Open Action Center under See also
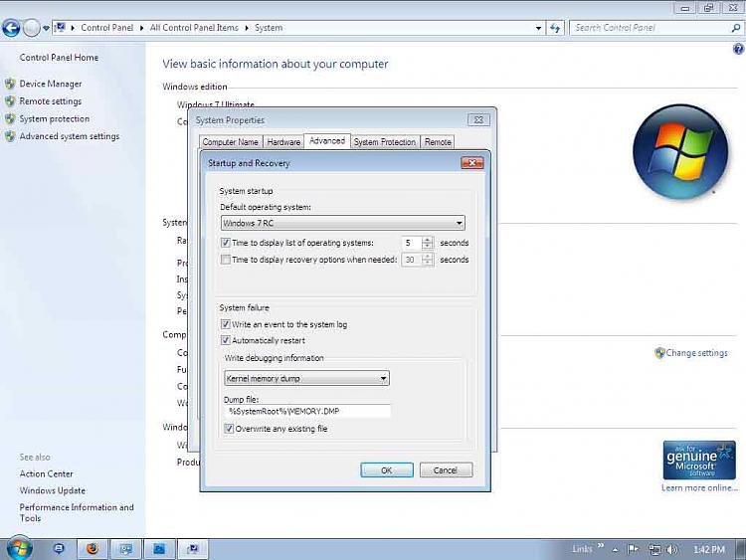The height and width of the screenshot is (560, 746). tap(46, 473)
